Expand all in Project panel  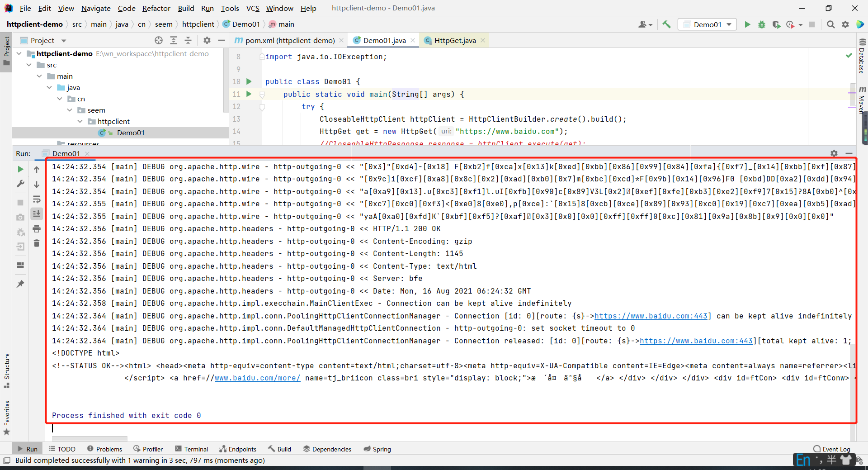[x=174, y=40]
